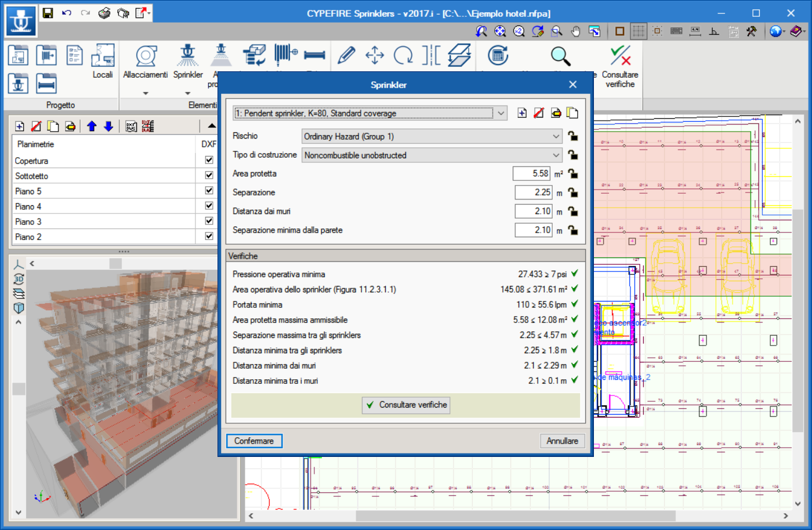
Task: Add a new floor plan in the Planimetrie toolbar
Action: (x=20, y=126)
